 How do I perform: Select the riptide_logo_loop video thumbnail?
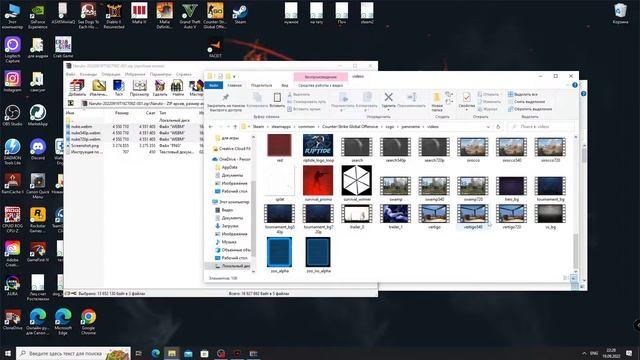click(x=318, y=148)
